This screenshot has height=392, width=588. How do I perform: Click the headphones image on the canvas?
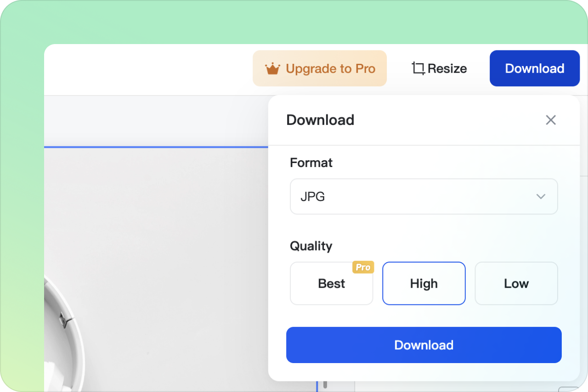[64, 334]
